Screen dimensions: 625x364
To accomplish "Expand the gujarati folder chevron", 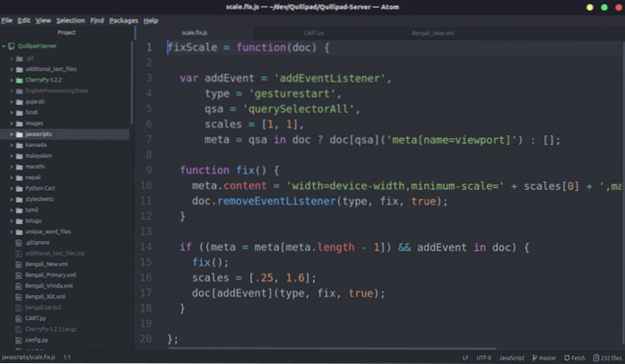I will [12, 101].
